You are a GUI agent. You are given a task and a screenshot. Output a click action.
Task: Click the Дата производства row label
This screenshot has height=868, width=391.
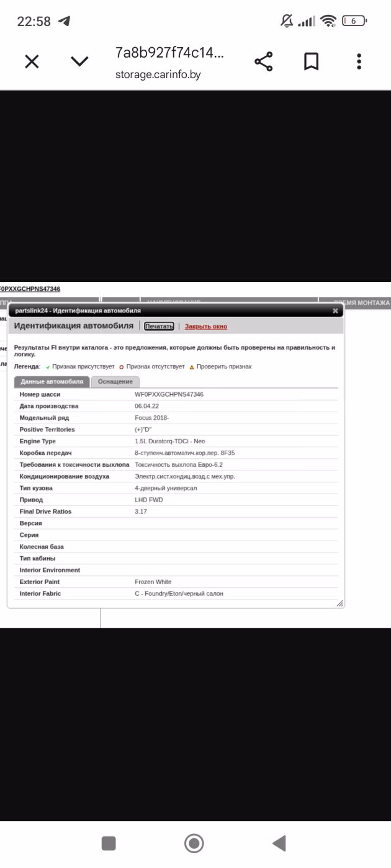point(49,406)
